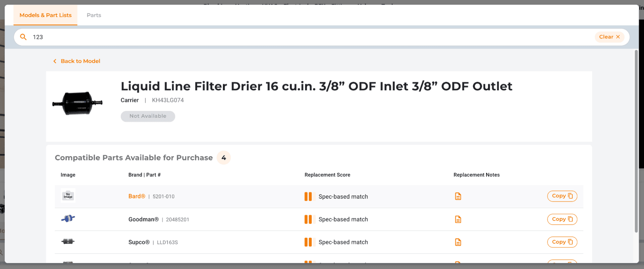This screenshot has width=644, height=269.
Task: Copy the Supco LLD163S part number
Action: (562, 242)
